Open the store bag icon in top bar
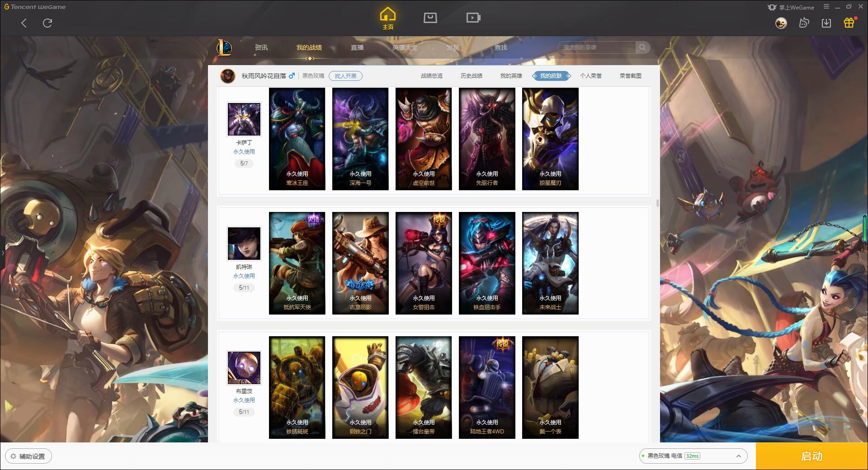Image resolution: width=868 pixels, height=470 pixels. [430, 18]
